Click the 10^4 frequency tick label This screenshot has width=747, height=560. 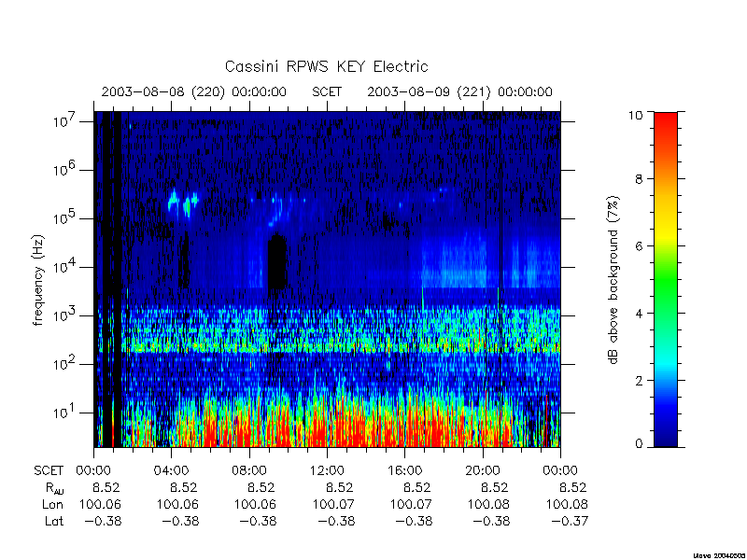(65, 267)
